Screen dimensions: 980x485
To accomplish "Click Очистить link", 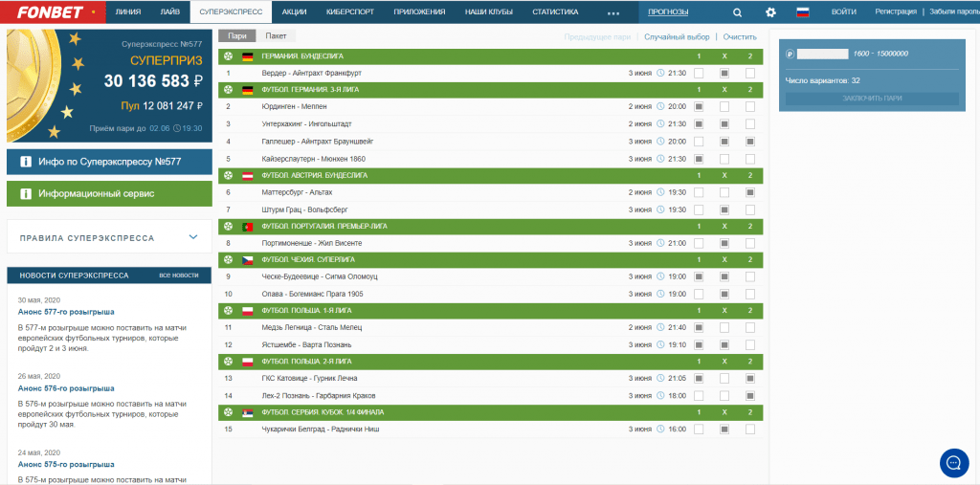I will click(x=740, y=37).
